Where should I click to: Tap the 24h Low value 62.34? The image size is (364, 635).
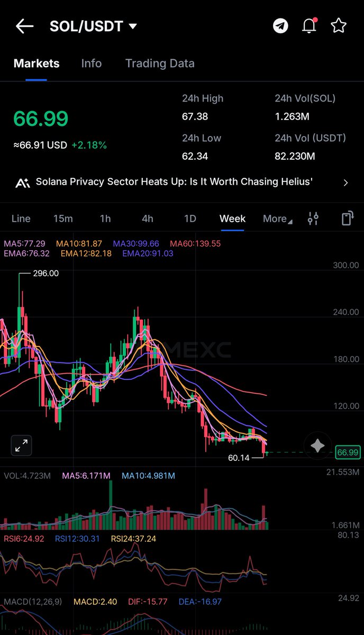[x=195, y=156]
